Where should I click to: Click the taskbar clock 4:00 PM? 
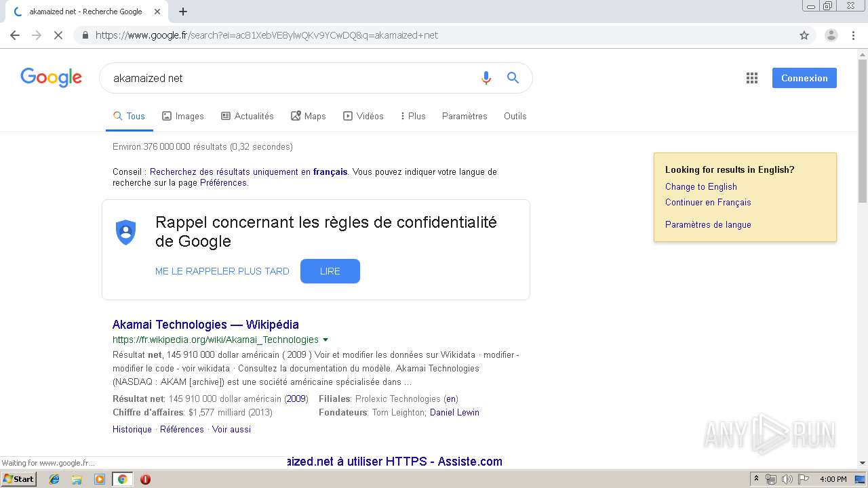[x=833, y=479]
